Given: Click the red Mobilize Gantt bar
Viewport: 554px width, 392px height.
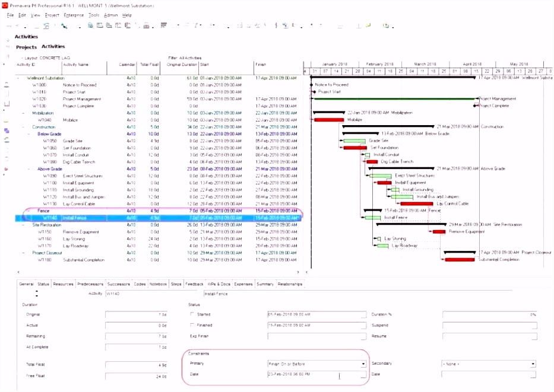Looking at the screenshot, I should (328, 120).
